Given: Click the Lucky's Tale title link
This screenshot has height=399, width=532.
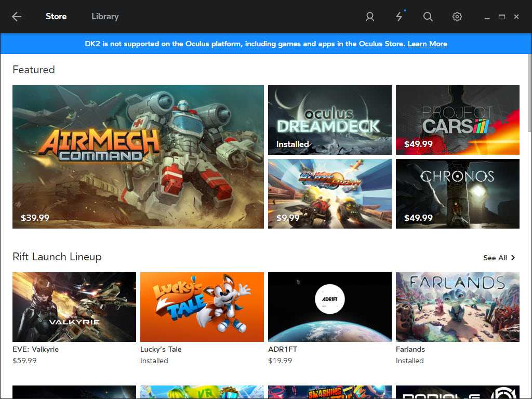Looking at the screenshot, I should (x=161, y=349).
